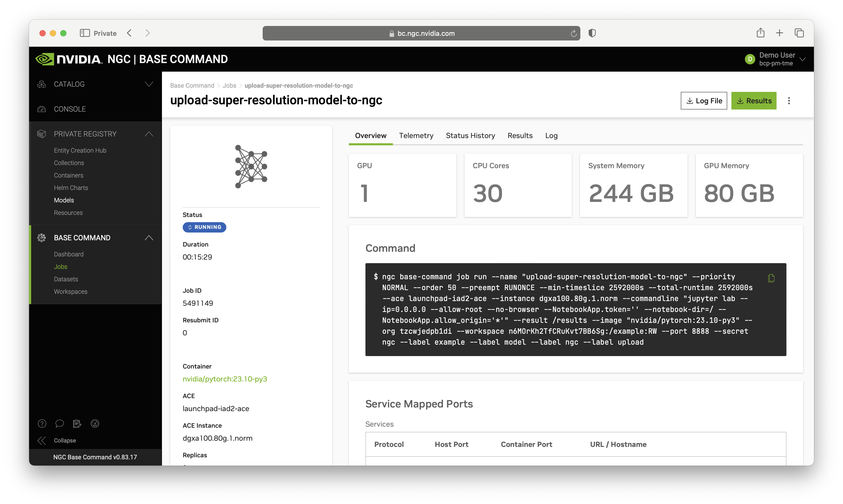Toggle Safari sidebar panel
Viewport: 843px width, 504px height.
(x=85, y=33)
